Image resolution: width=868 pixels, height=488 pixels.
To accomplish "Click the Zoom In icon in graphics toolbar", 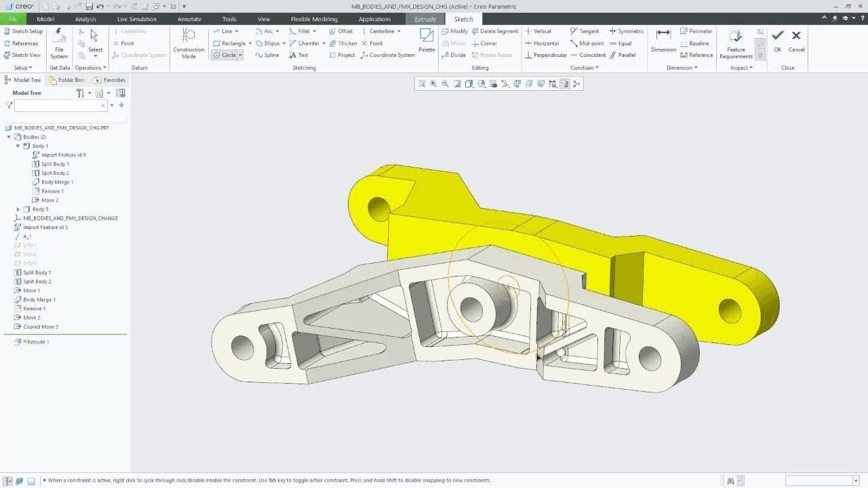I will click(x=433, y=84).
